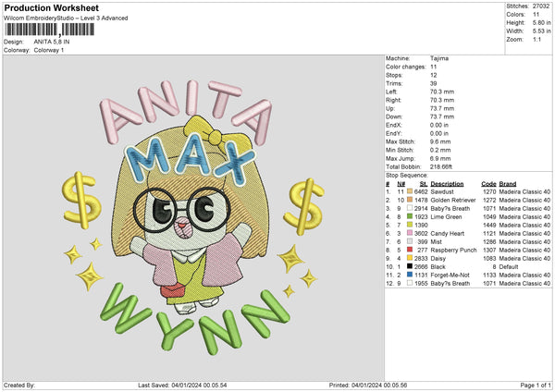
Task: Click the code 1307 in Raspberry Punch row
Action: [x=489, y=250]
